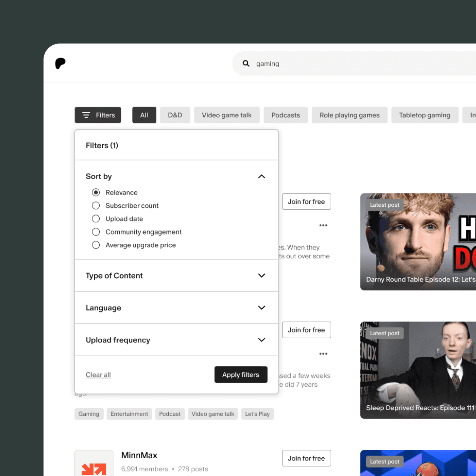This screenshot has height=476, width=476.
Task: Select Relevance sort option
Action: coord(96,192)
